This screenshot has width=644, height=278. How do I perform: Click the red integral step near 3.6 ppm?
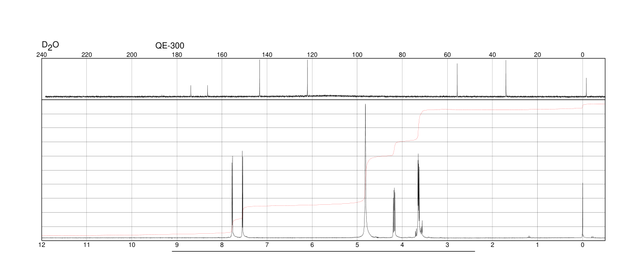[x=419, y=125]
